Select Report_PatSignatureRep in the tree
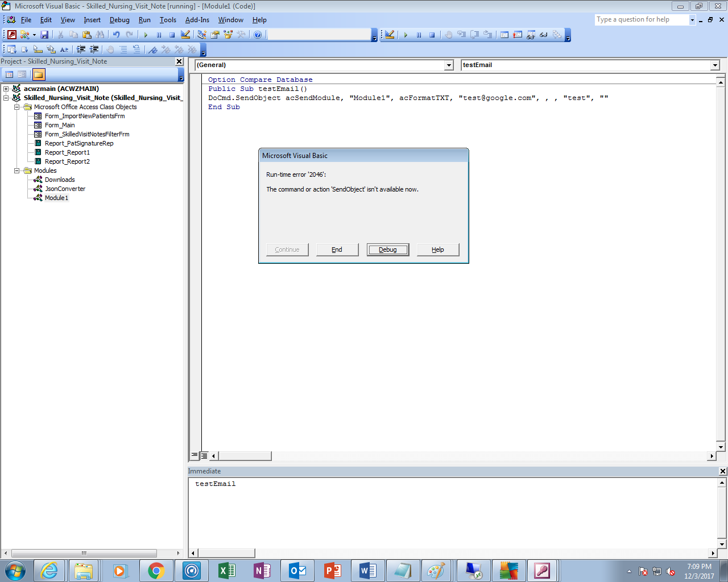728x582 pixels. point(79,143)
